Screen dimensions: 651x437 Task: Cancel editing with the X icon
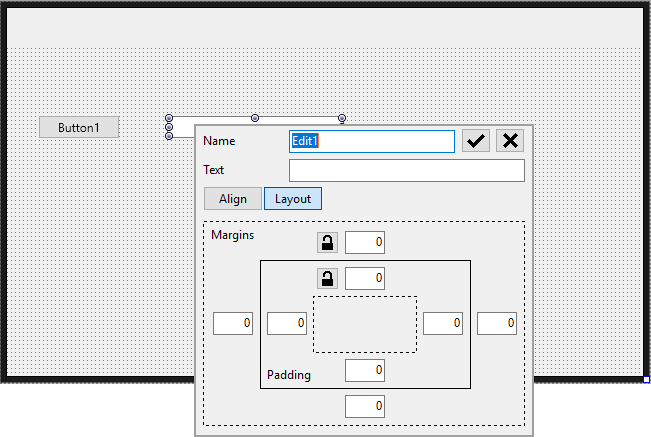point(510,141)
